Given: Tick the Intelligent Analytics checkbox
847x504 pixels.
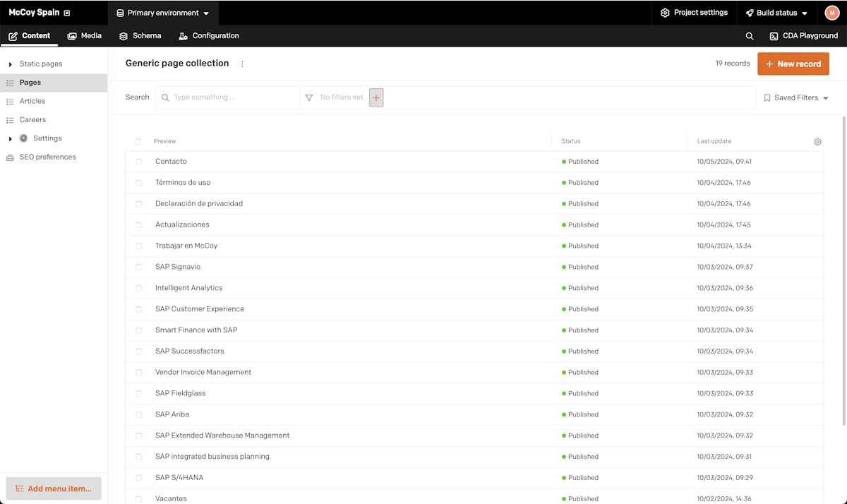Looking at the screenshot, I should [138, 288].
